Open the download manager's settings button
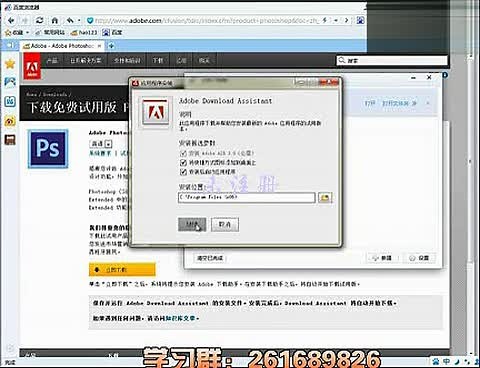480x368 pixels. [420, 258]
